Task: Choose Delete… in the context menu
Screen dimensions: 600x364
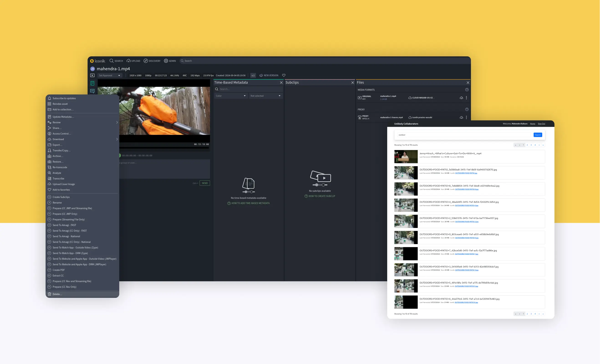Action: click(x=57, y=294)
